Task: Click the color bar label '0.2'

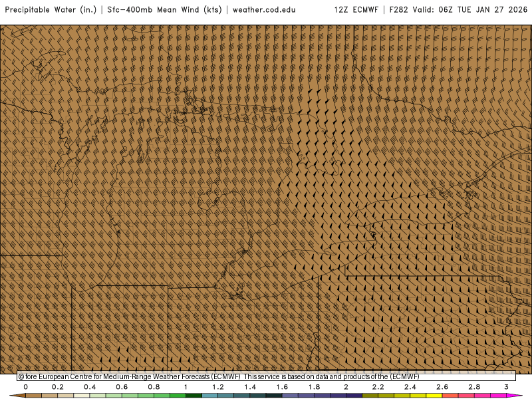Action: click(58, 387)
